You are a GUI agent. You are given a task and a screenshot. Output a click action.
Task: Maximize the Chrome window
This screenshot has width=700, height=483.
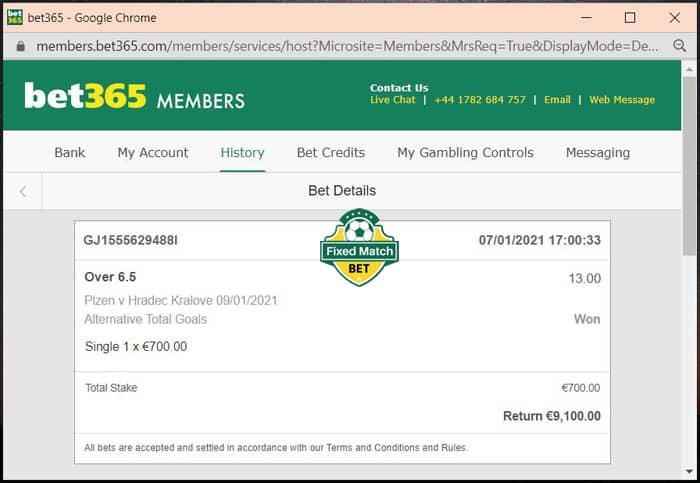click(630, 17)
